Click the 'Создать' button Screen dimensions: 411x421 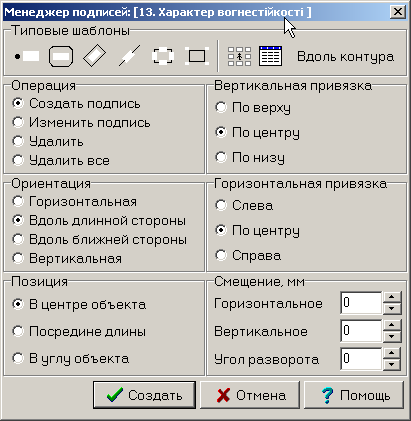click(x=144, y=395)
